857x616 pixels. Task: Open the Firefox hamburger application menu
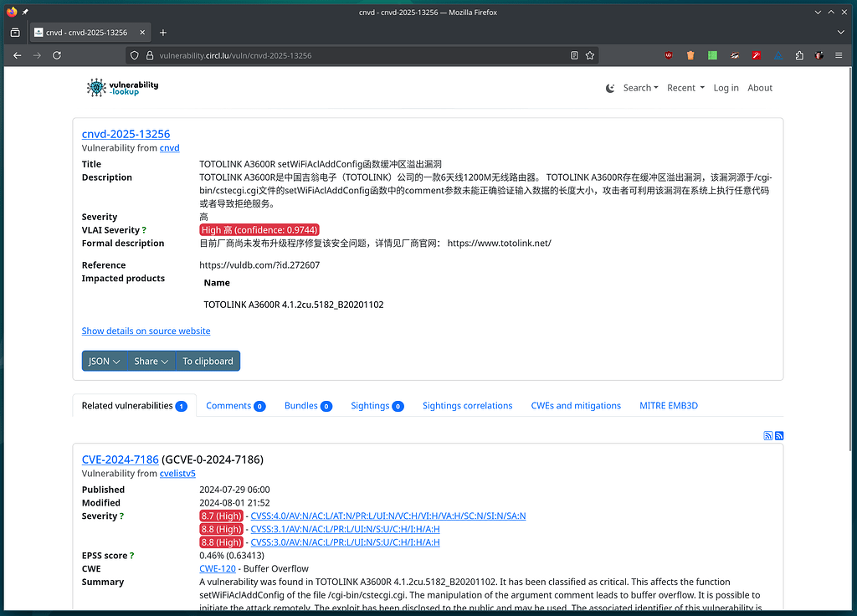841,55
